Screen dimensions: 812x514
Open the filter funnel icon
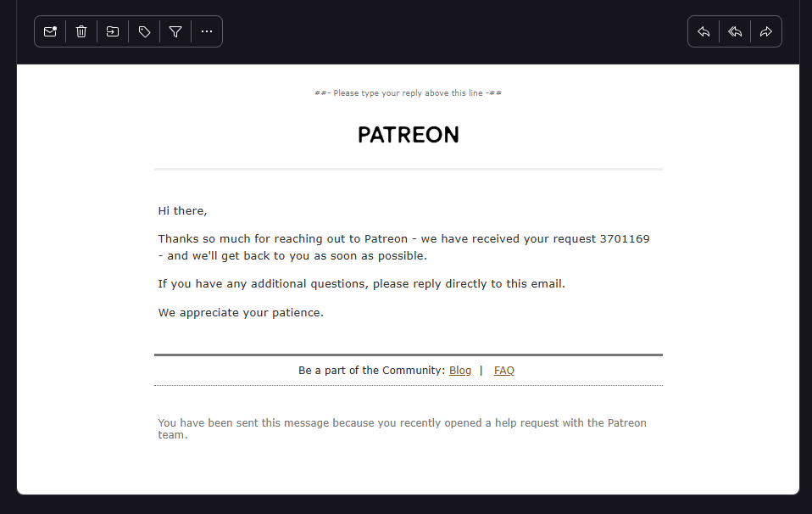tap(175, 31)
